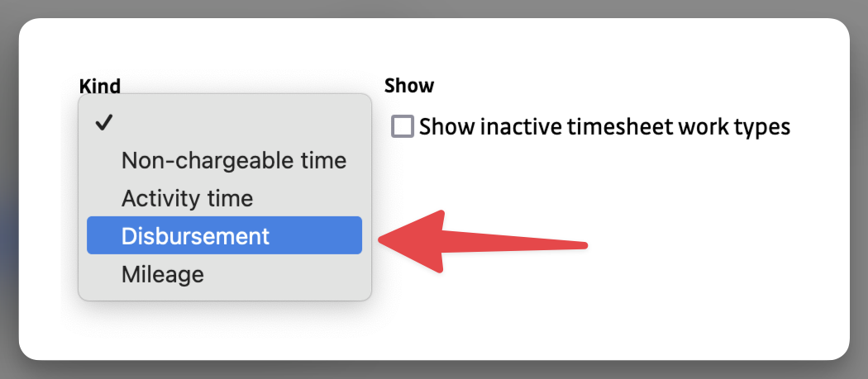This screenshot has width=868, height=379.
Task: Choose the blank checked option in Kind menu
Action: 223,123
